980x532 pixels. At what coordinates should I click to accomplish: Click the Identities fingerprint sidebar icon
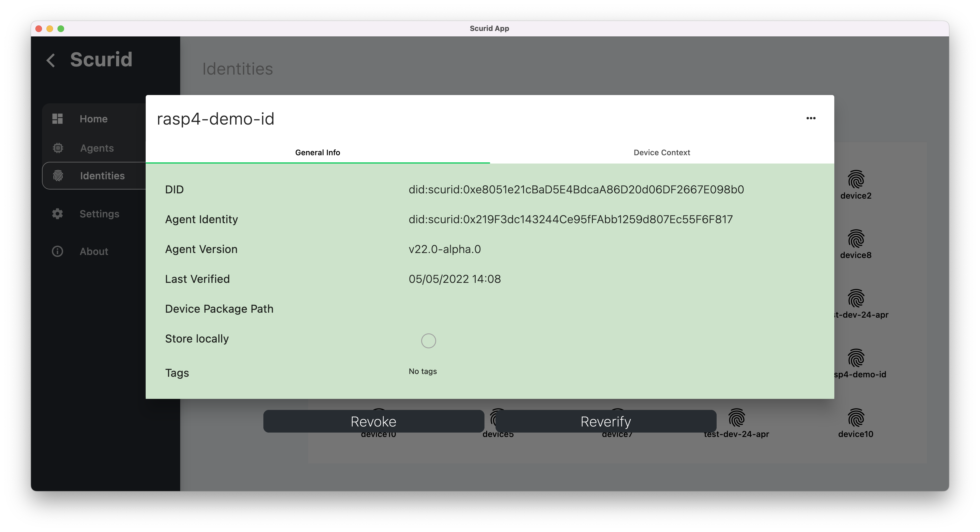click(58, 176)
